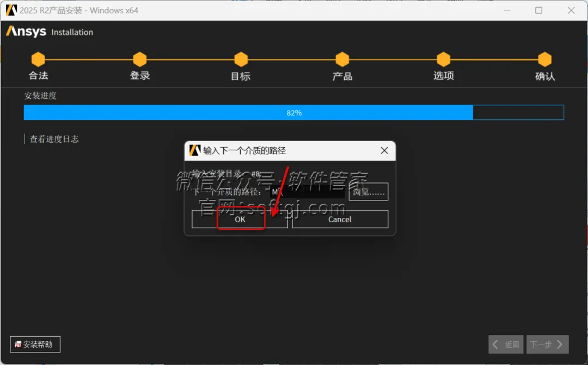Maximize the installer window
This screenshot has width=588, height=365.
point(539,10)
